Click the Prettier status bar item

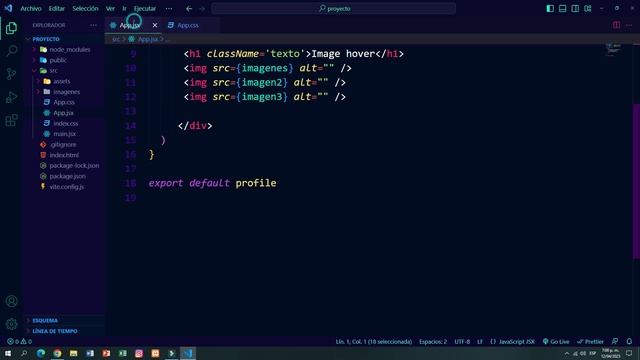[590, 342]
